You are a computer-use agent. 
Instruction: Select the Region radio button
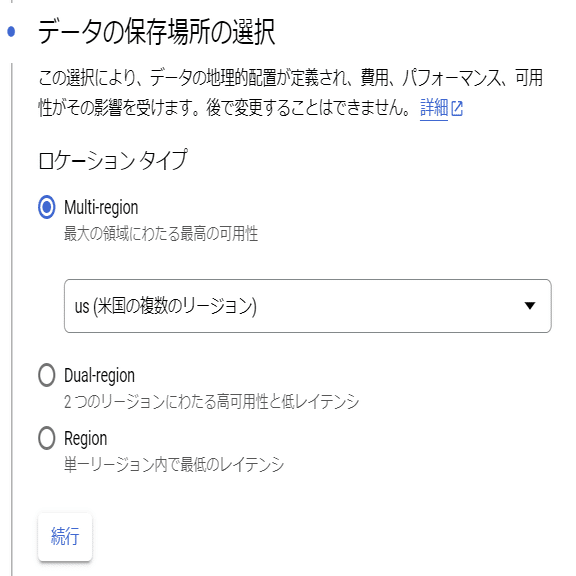tap(47, 438)
